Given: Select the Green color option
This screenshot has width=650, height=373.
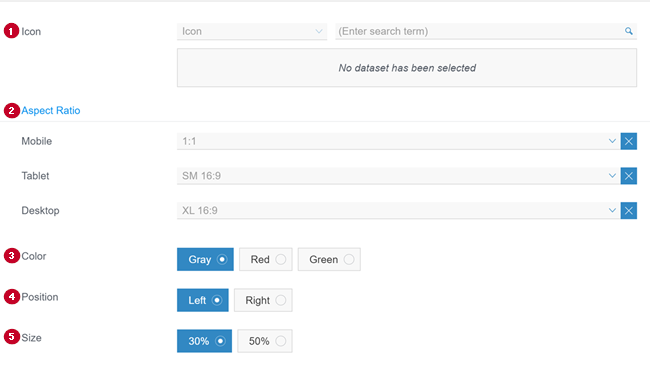Looking at the screenshot, I should [x=329, y=259].
